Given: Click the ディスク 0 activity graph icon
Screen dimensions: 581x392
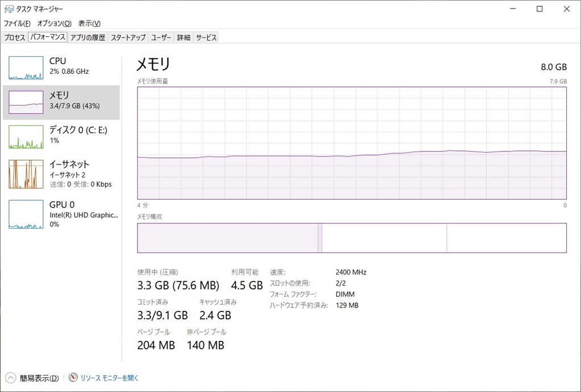Looking at the screenshot, I should pos(26,137).
